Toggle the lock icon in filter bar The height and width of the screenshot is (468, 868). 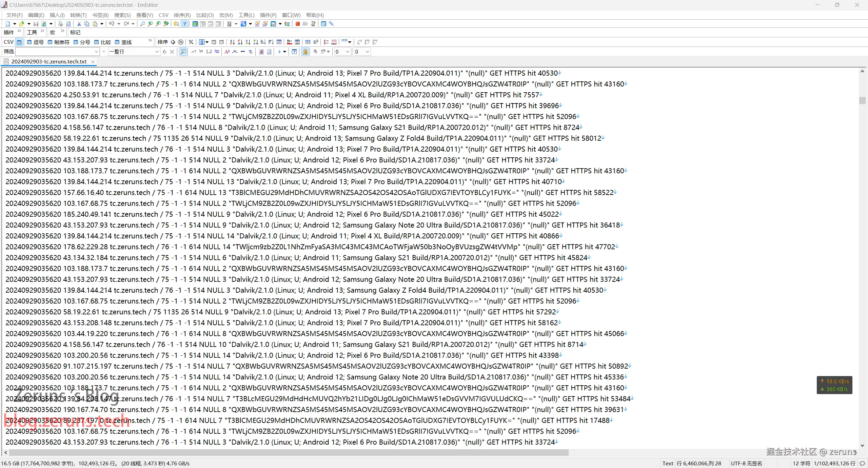[305, 52]
